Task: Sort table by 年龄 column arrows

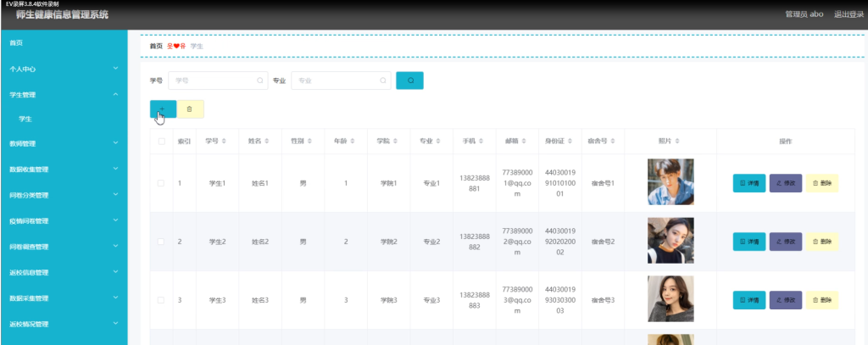Action: click(353, 142)
